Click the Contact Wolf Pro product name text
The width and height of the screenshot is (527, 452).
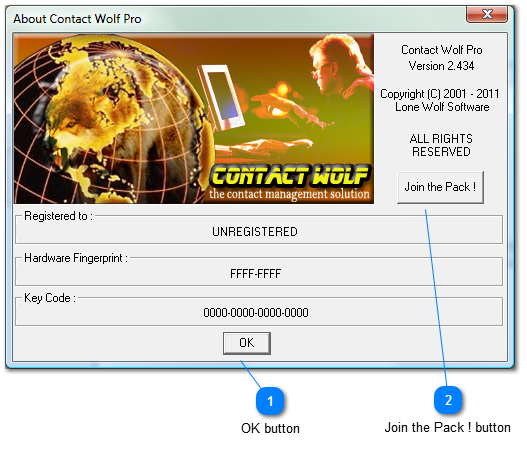click(x=442, y=50)
